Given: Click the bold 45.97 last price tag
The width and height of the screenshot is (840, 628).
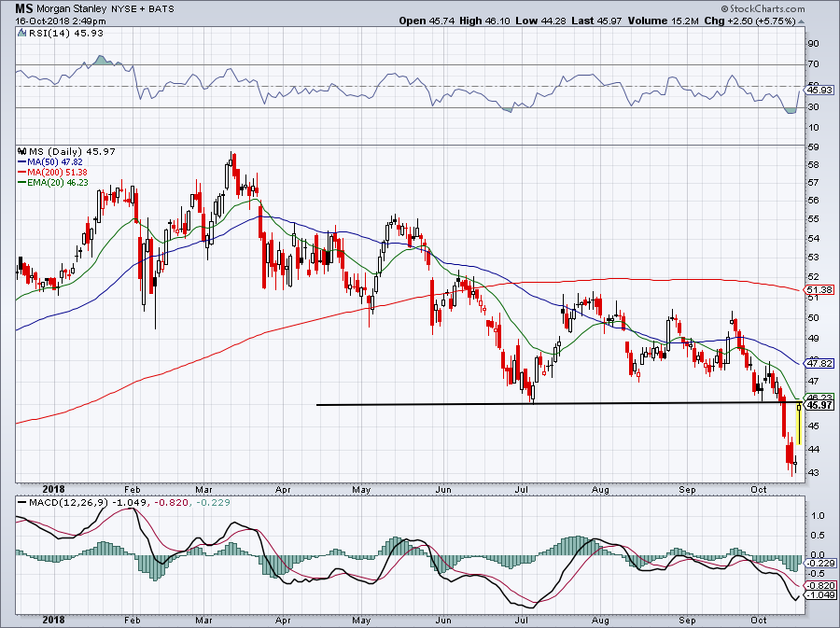Looking at the screenshot, I should pyautogui.click(x=819, y=405).
